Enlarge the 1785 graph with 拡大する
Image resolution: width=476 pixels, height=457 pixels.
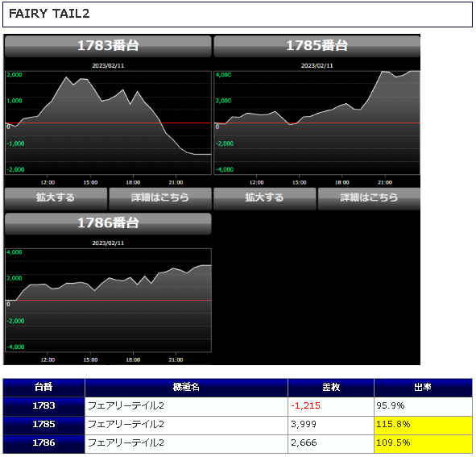tap(265, 199)
